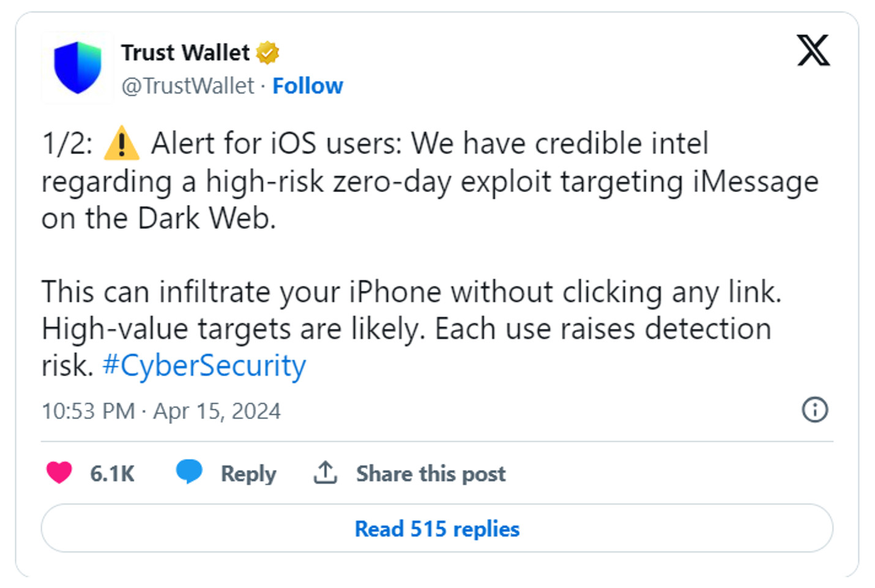
Task: Click the share upload arrow icon
Action: [326, 472]
